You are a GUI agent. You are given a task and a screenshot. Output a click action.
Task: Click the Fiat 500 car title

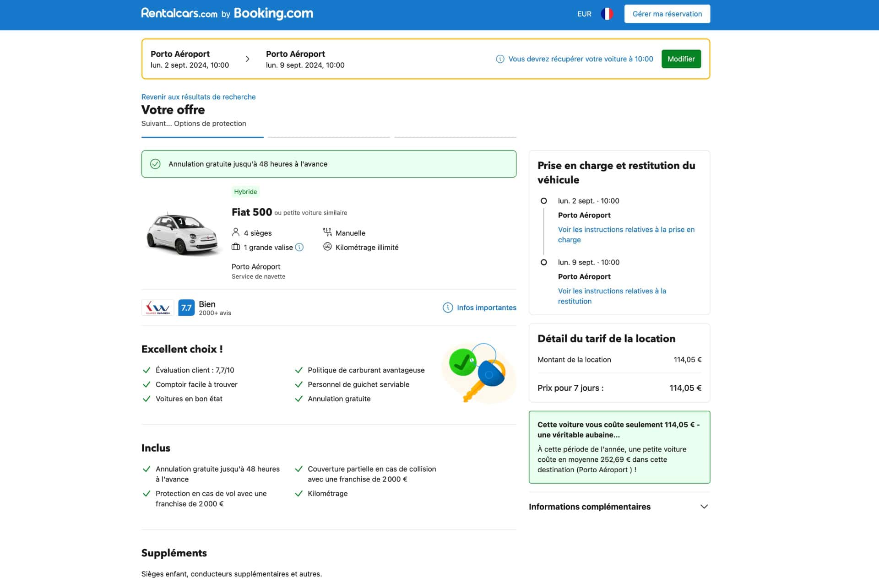[x=251, y=212]
